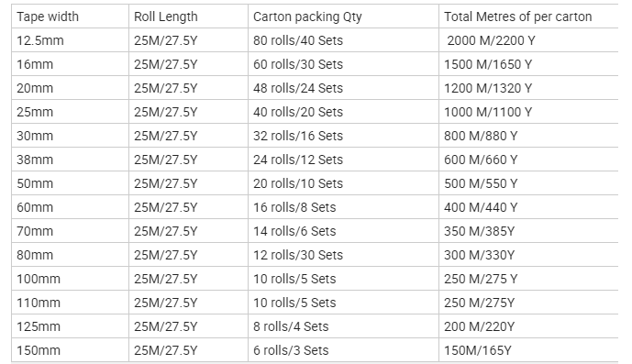The height and width of the screenshot is (364, 632).
Task: Click the 100mm tape width cell
Action: click(70, 278)
